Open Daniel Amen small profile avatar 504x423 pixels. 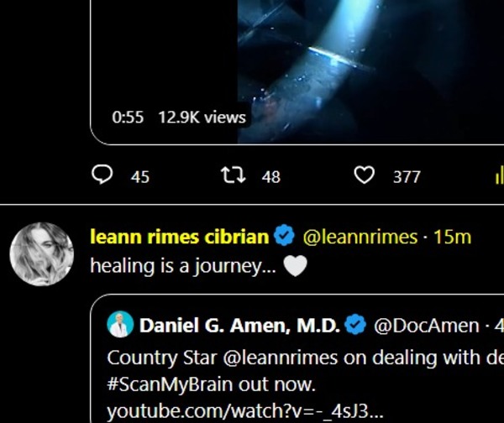pyautogui.click(x=119, y=325)
